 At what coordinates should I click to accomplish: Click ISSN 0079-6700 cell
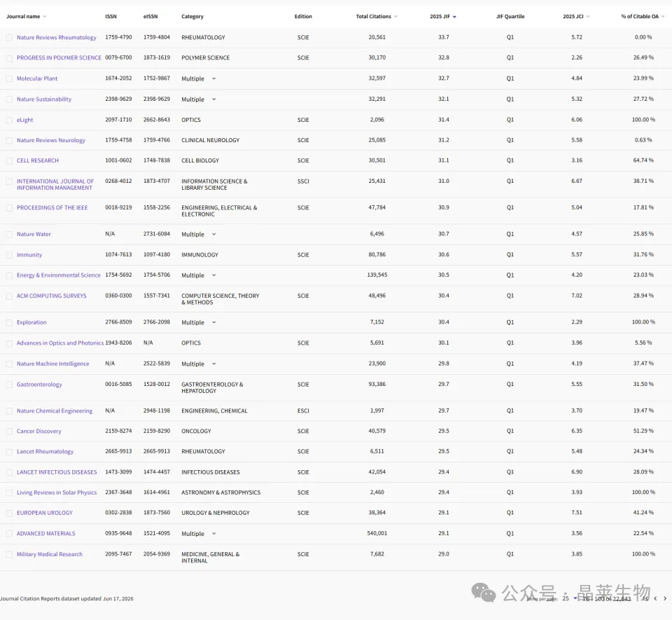pyautogui.click(x=119, y=57)
